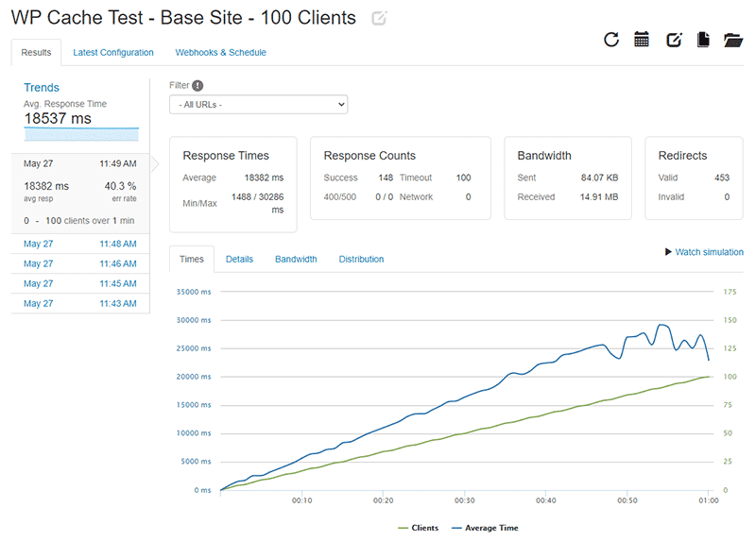Select the May 27 11:48 AM run
Viewport: 756px width, 541px height.
click(80, 244)
